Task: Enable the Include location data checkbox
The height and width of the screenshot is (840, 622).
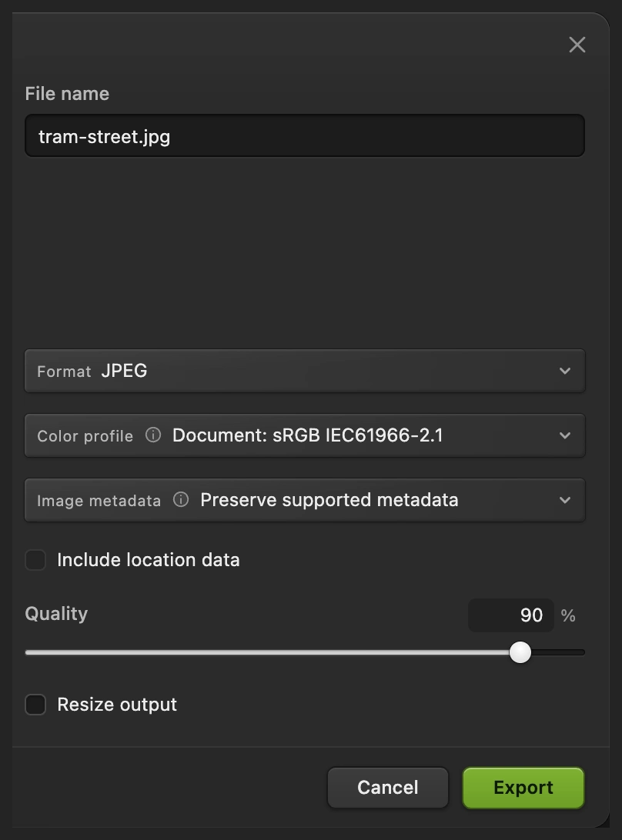Action: pyautogui.click(x=35, y=560)
